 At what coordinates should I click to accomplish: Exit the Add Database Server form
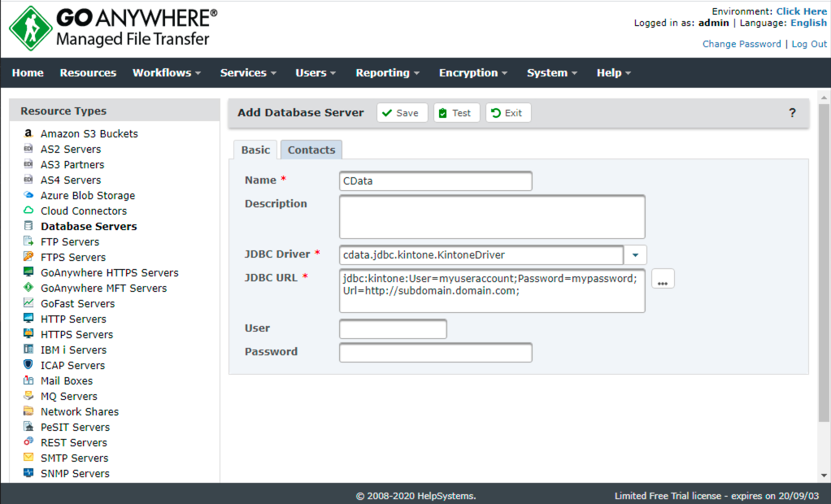point(508,113)
